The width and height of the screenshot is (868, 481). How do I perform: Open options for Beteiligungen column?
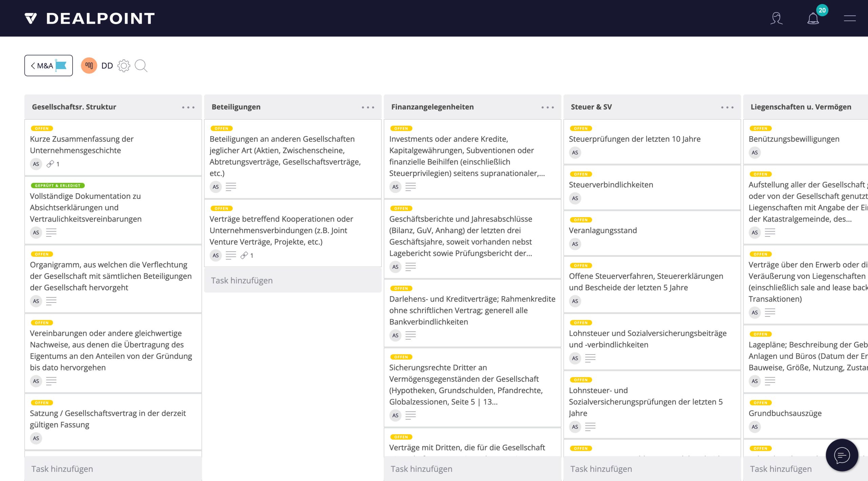368,108
